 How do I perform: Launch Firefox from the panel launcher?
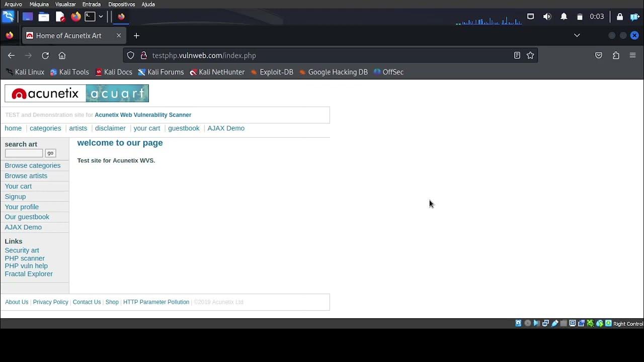76,17
